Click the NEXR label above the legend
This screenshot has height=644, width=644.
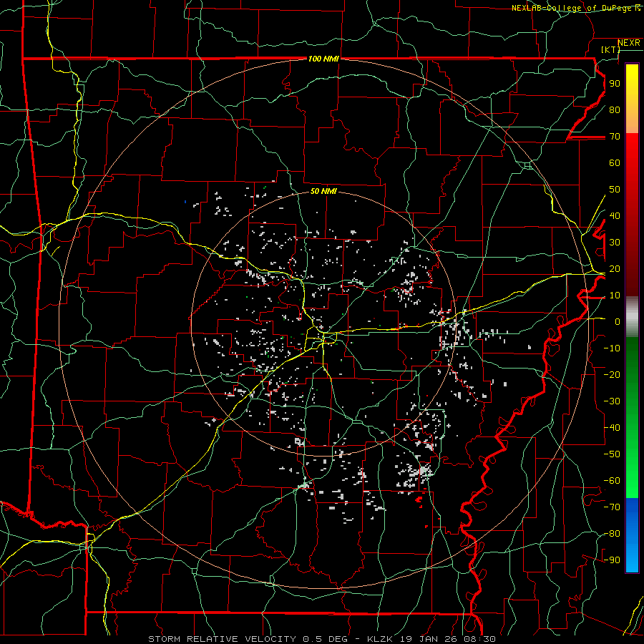[x=628, y=43]
